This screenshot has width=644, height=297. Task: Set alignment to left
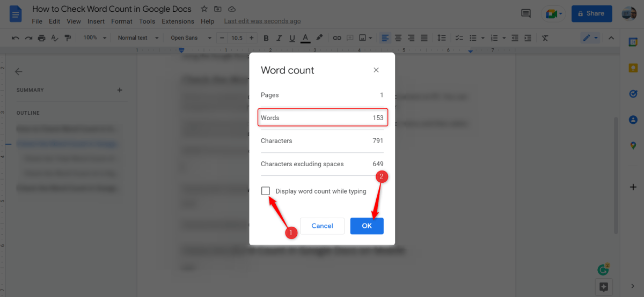(x=385, y=38)
